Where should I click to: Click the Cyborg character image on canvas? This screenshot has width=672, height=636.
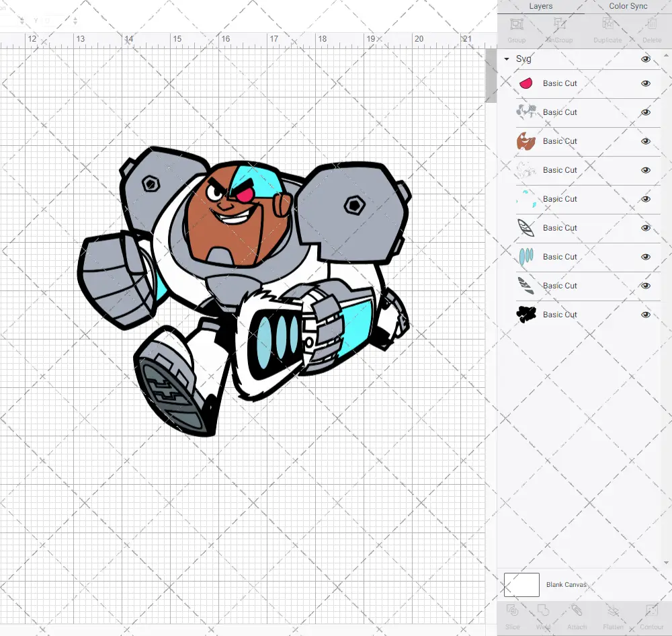coord(245,290)
